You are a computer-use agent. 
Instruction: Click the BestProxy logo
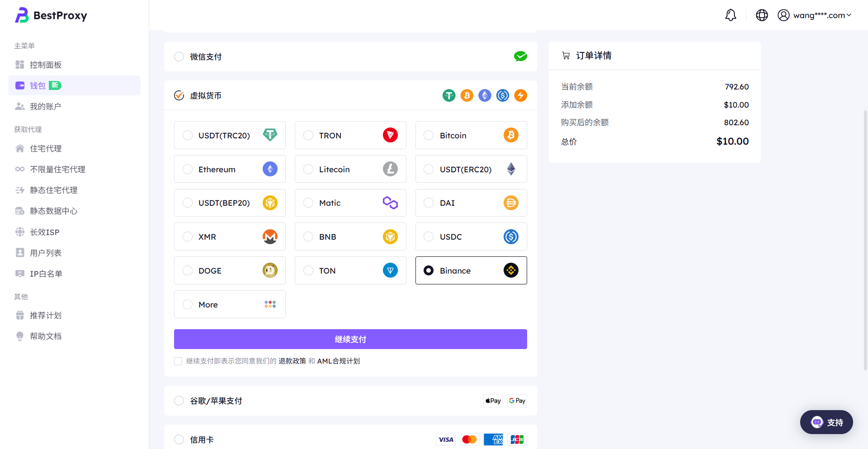click(x=51, y=15)
